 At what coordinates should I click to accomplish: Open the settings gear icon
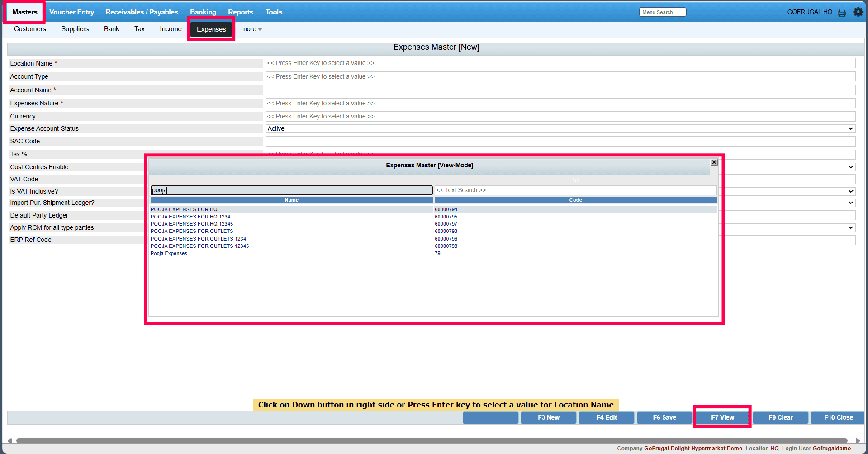858,12
